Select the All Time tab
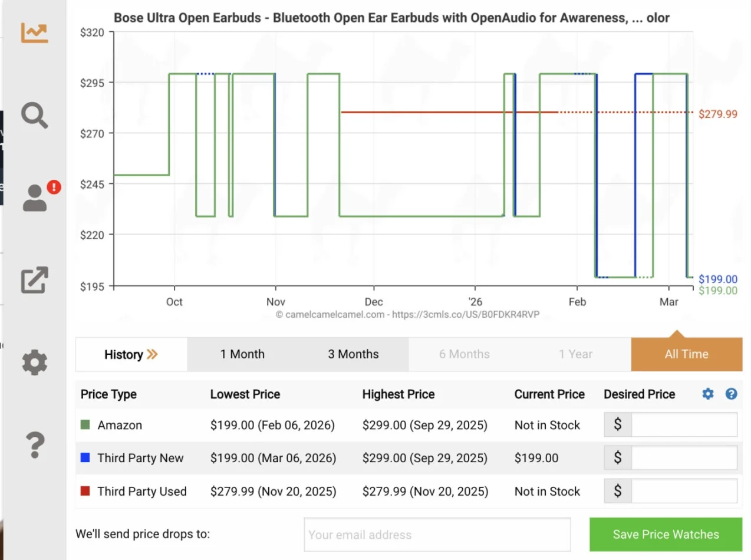The height and width of the screenshot is (560, 751). pos(686,354)
